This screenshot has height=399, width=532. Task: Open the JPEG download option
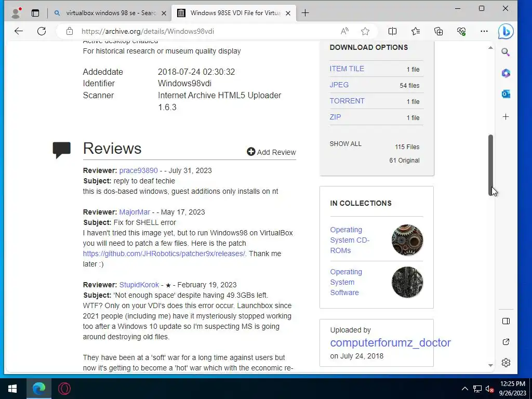tap(339, 85)
